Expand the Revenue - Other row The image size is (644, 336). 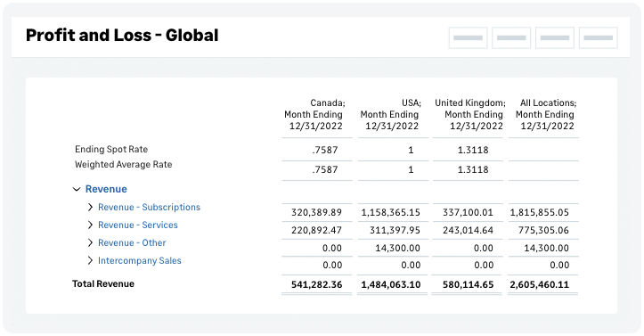click(90, 242)
